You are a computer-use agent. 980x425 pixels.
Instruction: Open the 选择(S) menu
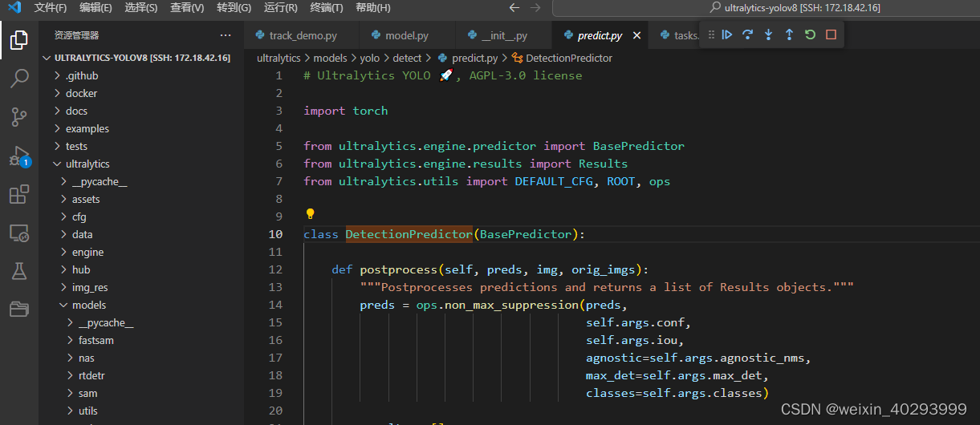pos(141,7)
